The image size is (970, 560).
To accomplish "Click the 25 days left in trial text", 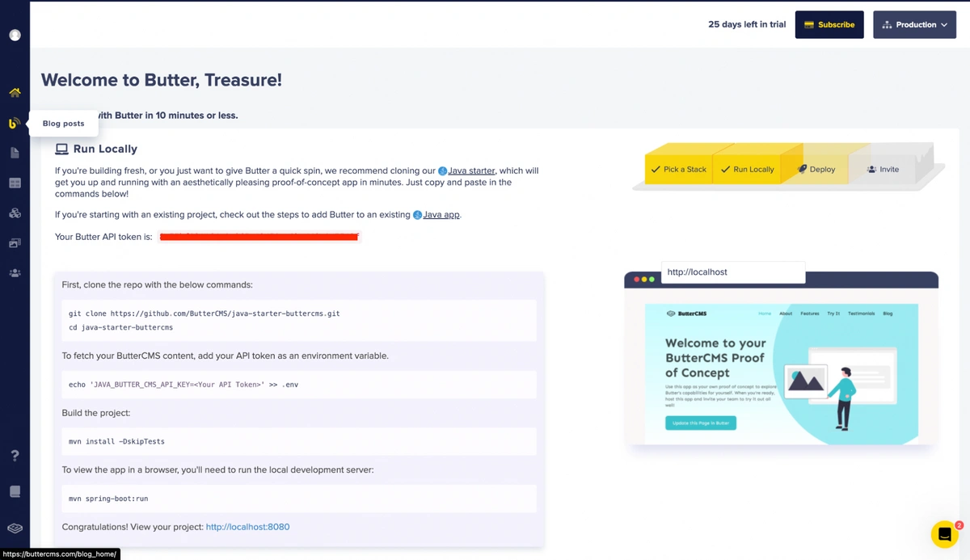I will [747, 24].
